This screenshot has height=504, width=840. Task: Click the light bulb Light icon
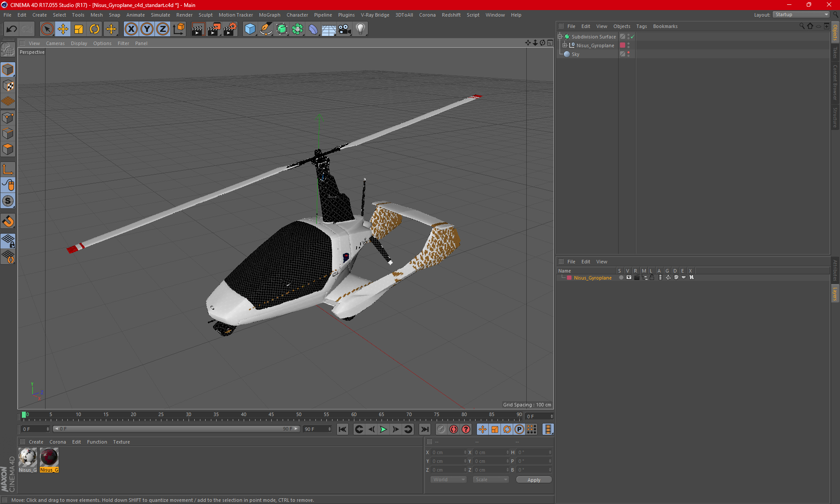point(360,29)
